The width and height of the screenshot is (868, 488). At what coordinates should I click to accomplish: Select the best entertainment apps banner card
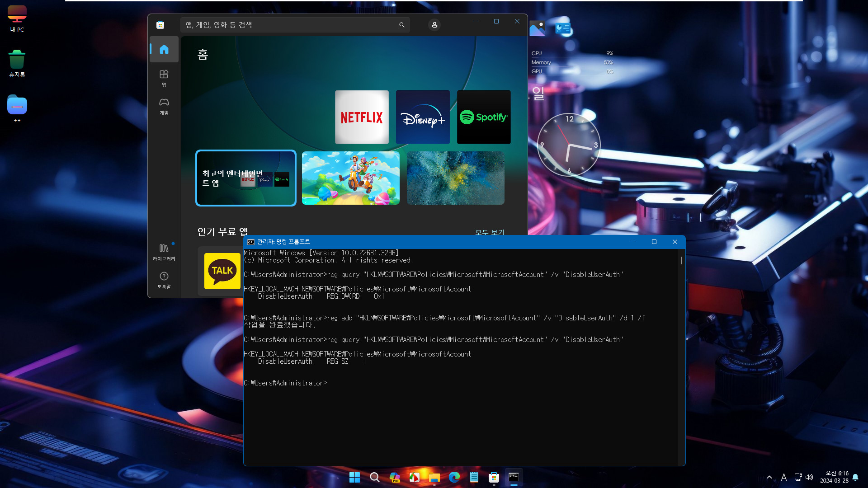pyautogui.click(x=246, y=178)
